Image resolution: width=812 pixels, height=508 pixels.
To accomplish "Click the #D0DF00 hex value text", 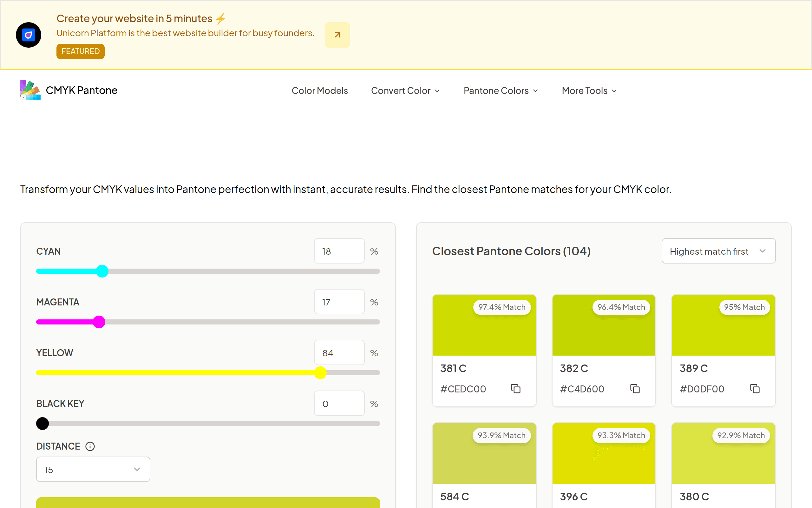I will 702,389.
